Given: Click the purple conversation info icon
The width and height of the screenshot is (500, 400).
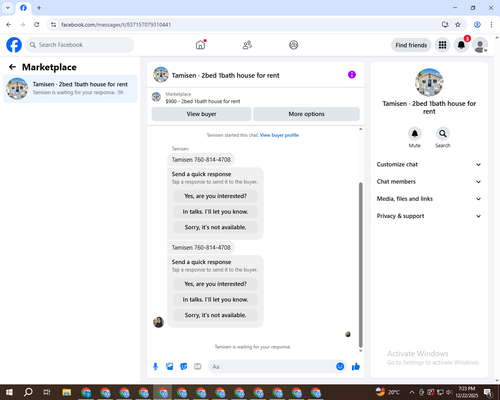Looking at the screenshot, I should click(352, 75).
